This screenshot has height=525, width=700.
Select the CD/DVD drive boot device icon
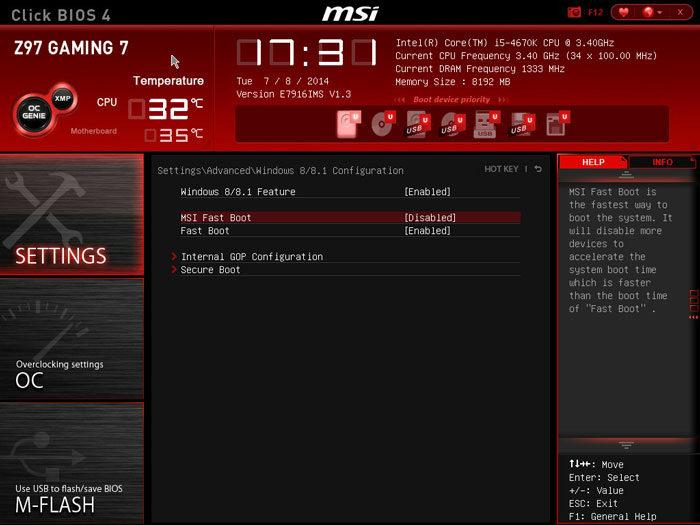tap(383, 124)
